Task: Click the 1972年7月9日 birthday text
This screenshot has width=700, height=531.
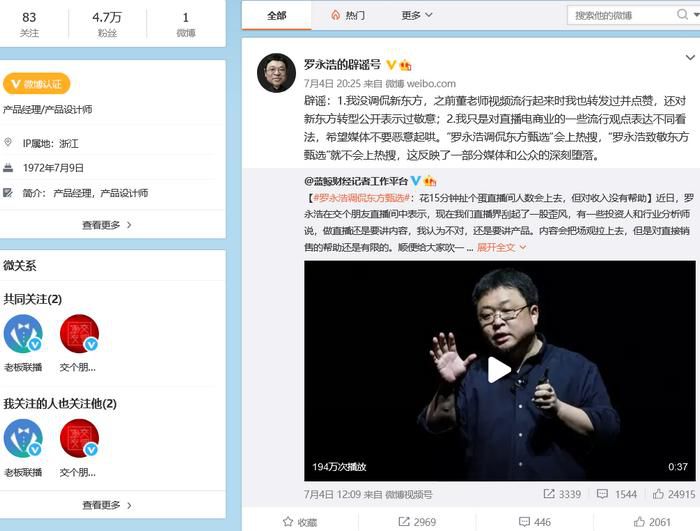Action: click(x=53, y=168)
